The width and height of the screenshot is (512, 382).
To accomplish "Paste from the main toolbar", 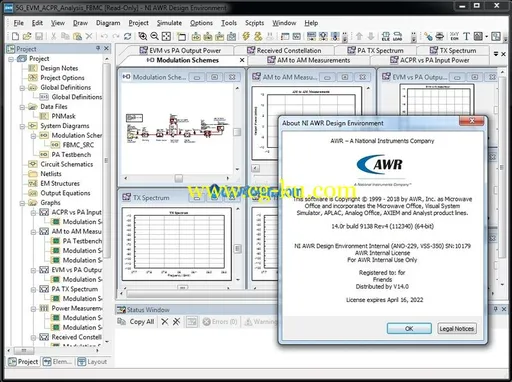I will 77,36.
